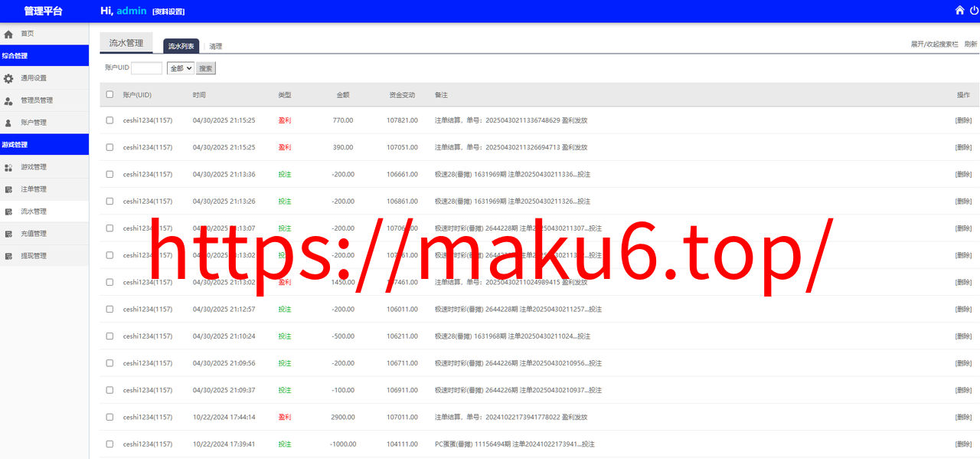
Task: Delete the row timed 21:12:57
Action: click(x=963, y=309)
